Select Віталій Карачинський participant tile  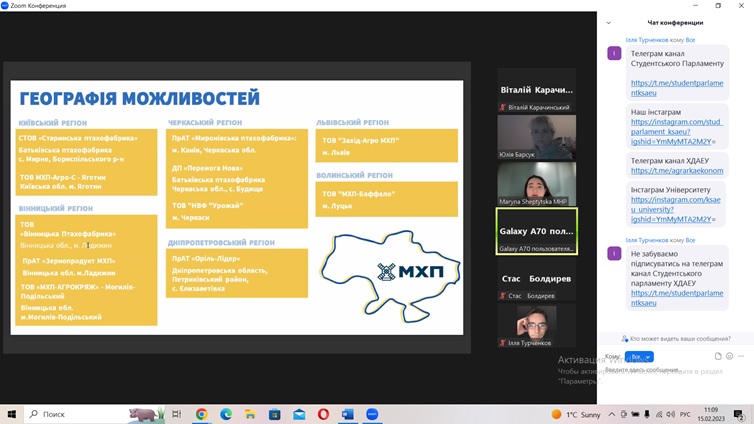pos(537,90)
